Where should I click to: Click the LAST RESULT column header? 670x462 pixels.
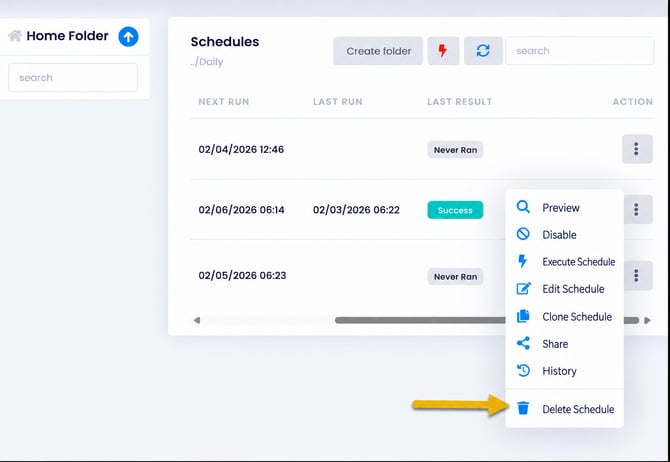[459, 102]
